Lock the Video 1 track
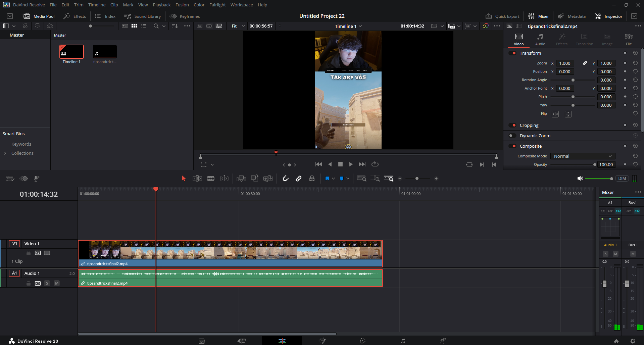Viewport: 644px width, 345px height. coord(29,253)
